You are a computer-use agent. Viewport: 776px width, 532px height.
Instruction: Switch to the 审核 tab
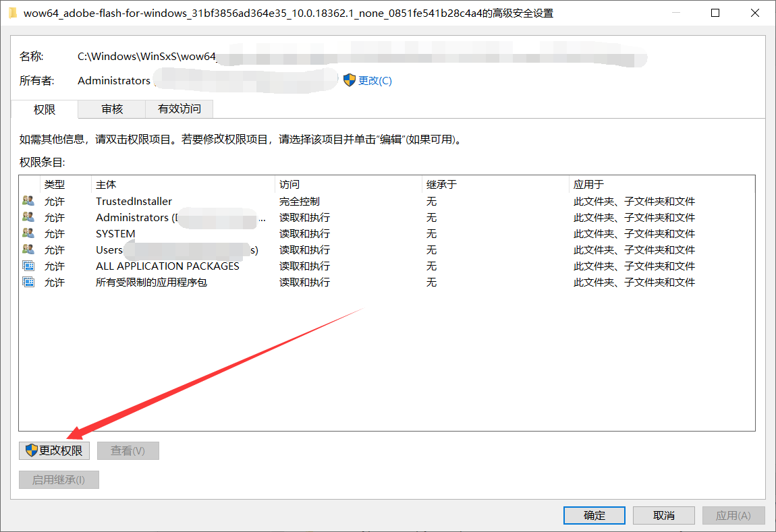pos(111,109)
